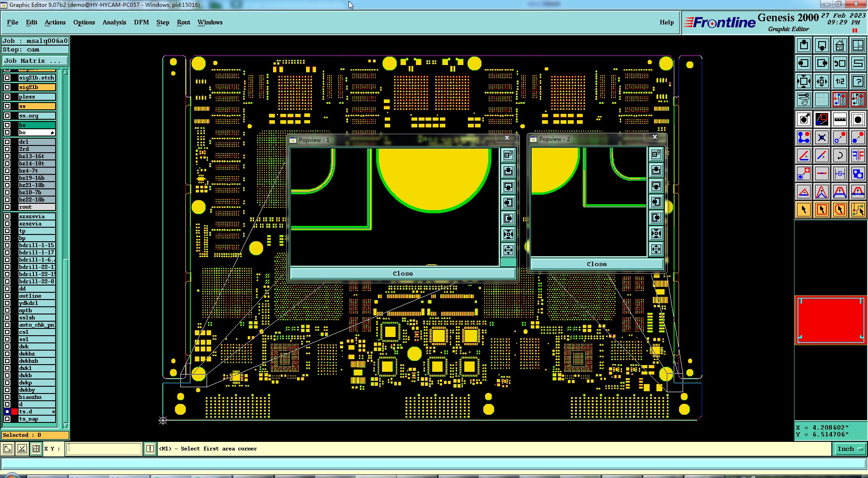Select the rectangle area selection arrow tool
Screen dimensions: 868x478
coord(822,210)
